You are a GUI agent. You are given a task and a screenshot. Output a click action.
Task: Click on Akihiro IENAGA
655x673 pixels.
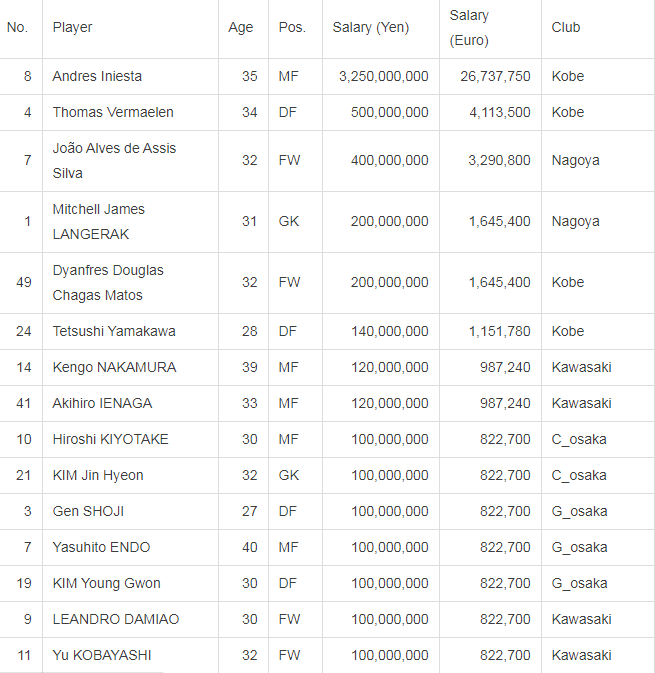102,403
